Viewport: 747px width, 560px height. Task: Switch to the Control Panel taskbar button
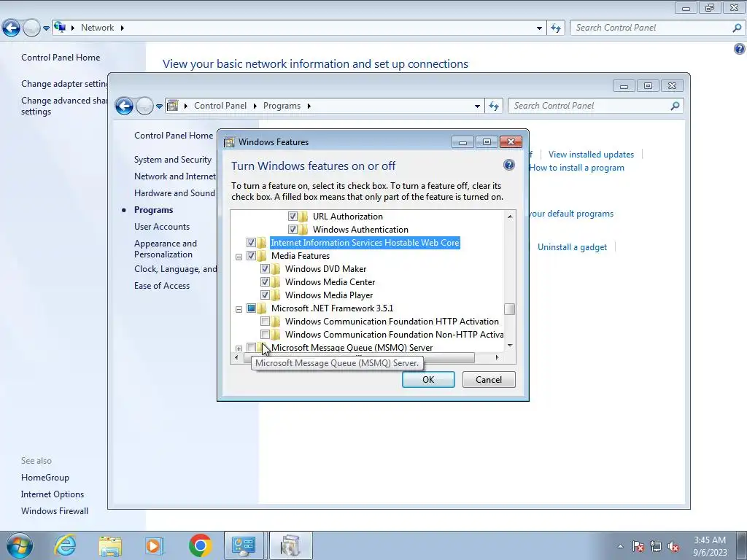(x=244, y=545)
